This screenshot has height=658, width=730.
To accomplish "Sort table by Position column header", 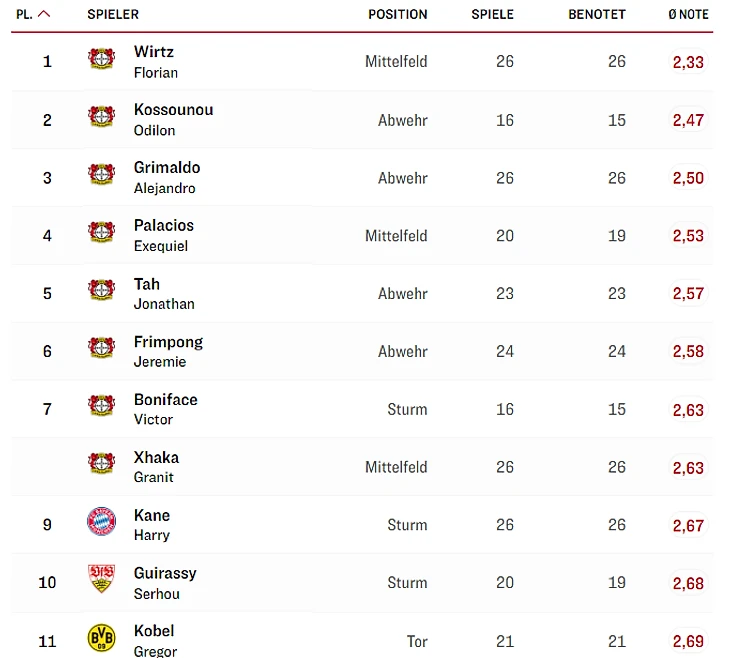I will click(x=397, y=14).
